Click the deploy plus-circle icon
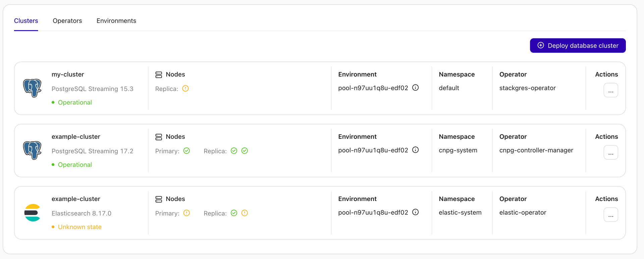The image size is (644, 259). click(541, 45)
